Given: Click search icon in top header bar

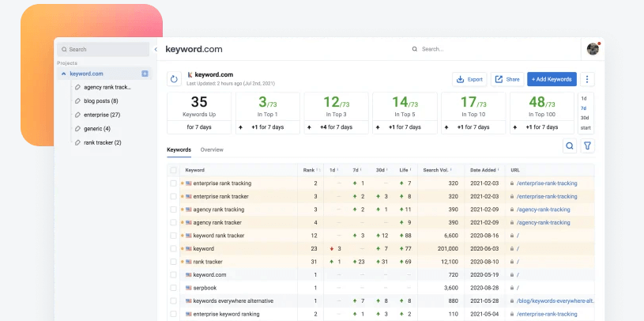Looking at the screenshot, I should tap(415, 49).
